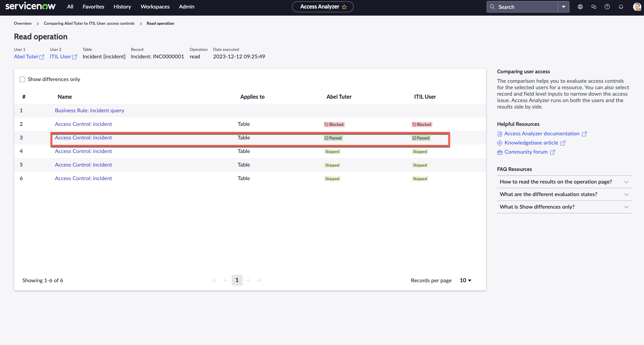Click the ServiceNow logo
The height and width of the screenshot is (345, 644).
coord(31,6)
